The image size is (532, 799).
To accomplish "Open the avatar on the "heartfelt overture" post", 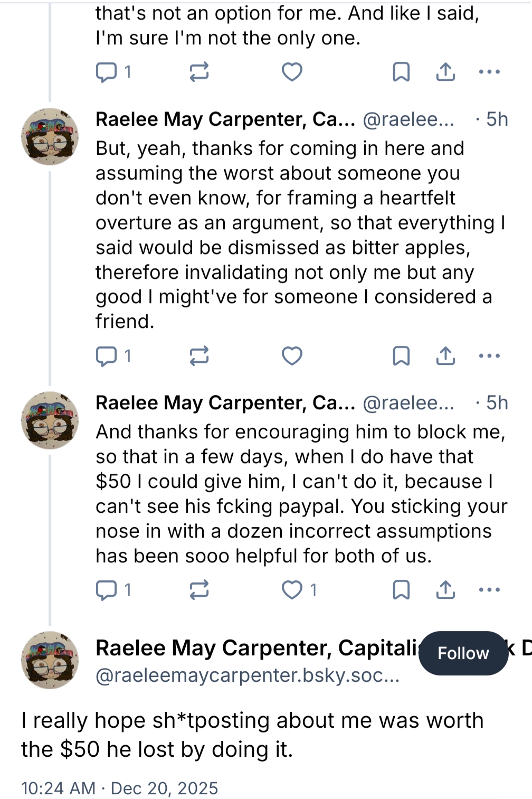I will (x=50, y=136).
